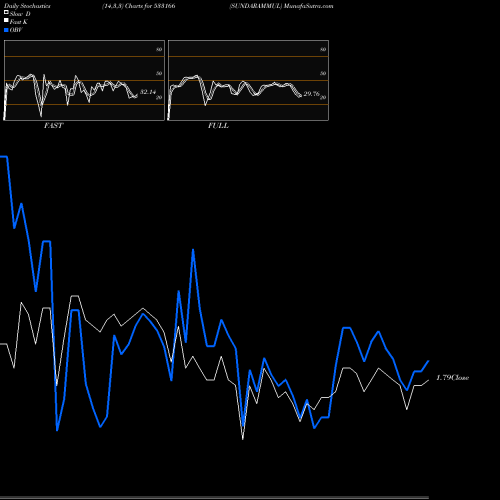The width and height of the screenshot is (500, 500).
Task: Click the 'FULL' chart caption
Action: (218, 126)
